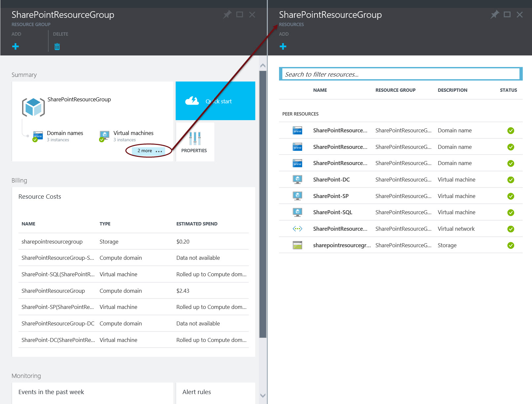
Task: Click the status check for SharePoint-SP
Action: point(511,196)
